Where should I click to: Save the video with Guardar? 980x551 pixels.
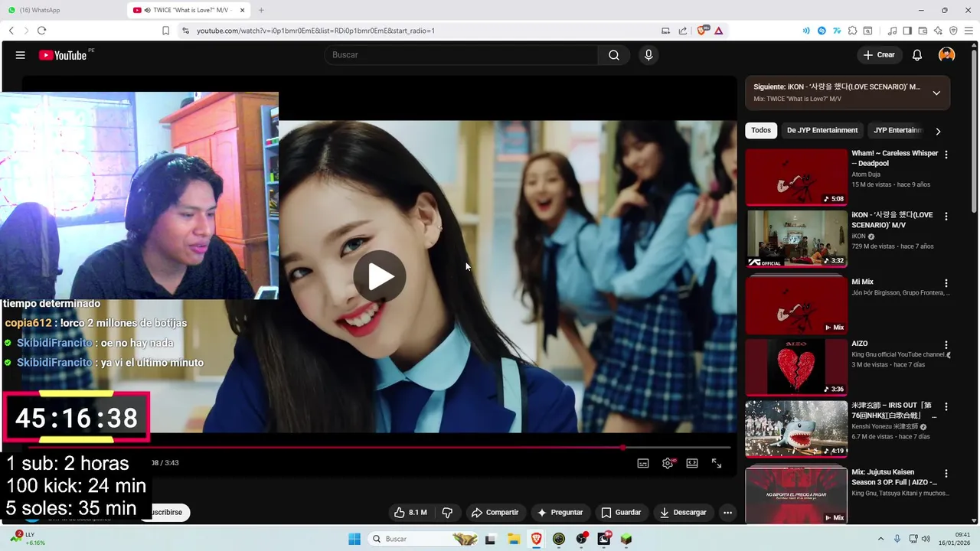tap(622, 513)
